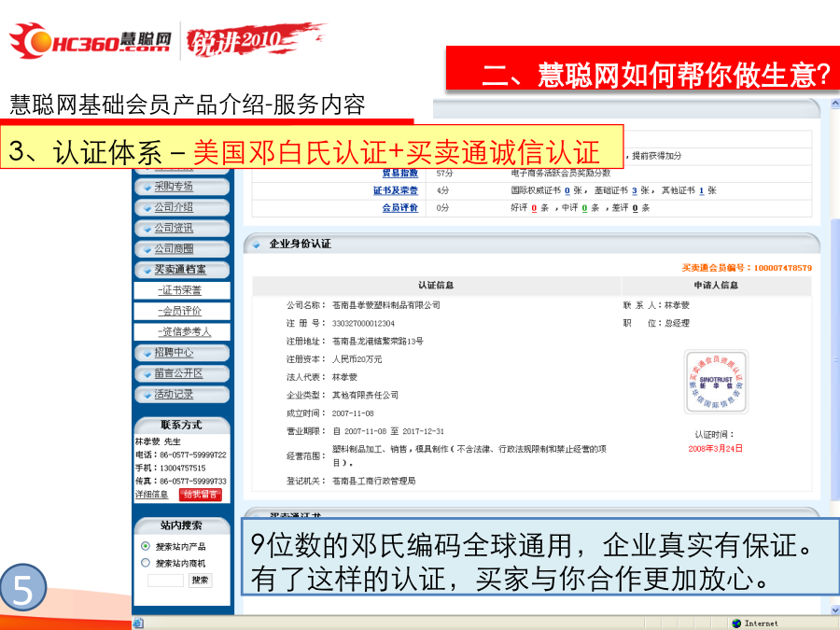Click the 中评 count link
Viewport: 840px width, 630px height.
[x=584, y=208]
